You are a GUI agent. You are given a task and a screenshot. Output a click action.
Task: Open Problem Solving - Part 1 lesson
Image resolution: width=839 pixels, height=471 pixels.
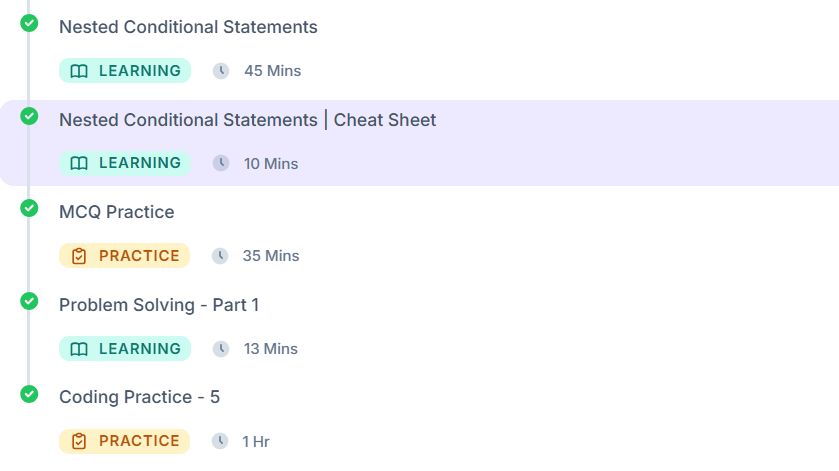pyautogui.click(x=159, y=305)
